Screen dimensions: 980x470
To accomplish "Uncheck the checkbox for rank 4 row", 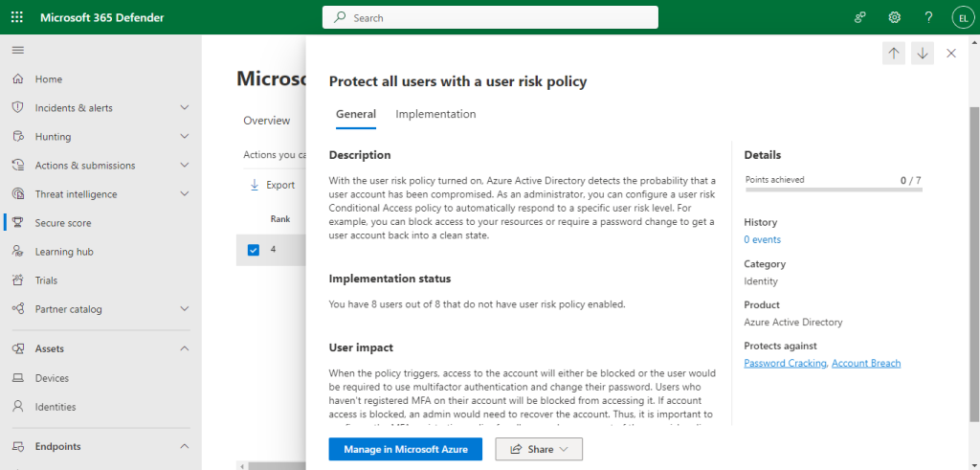I will tap(253, 250).
